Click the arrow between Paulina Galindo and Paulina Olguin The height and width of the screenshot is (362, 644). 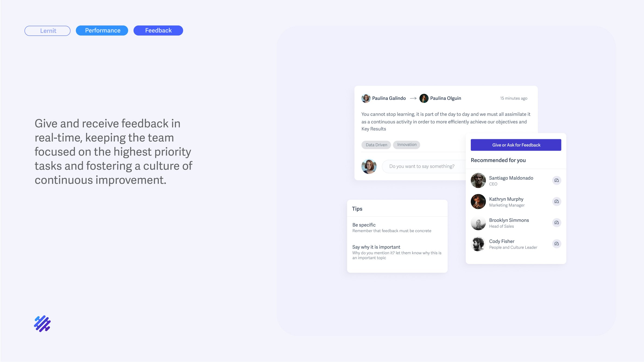[x=413, y=98]
